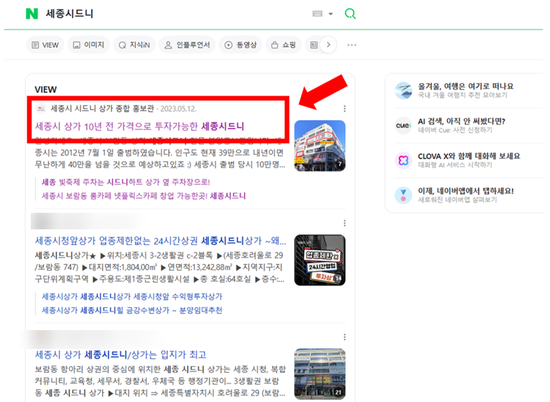Open sub-link 세종시드니힐 금강수변상가 분양임대추천
This screenshot has width=550, height=402.
point(132,310)
